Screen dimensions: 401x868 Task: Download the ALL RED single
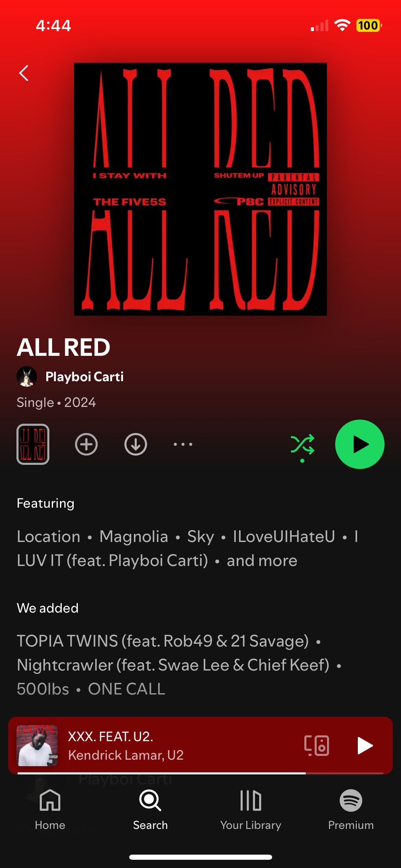pyautogui.click(x=136, y=444)
